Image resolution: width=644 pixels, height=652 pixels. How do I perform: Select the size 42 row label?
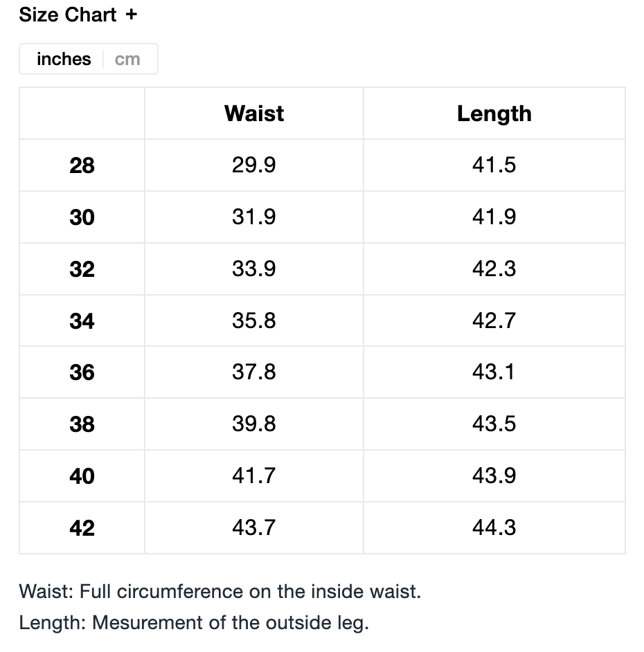[82, 528]
